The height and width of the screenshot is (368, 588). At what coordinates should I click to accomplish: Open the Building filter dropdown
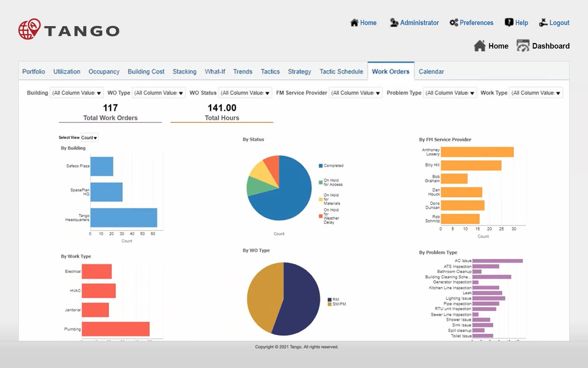(x=77, y=93)
